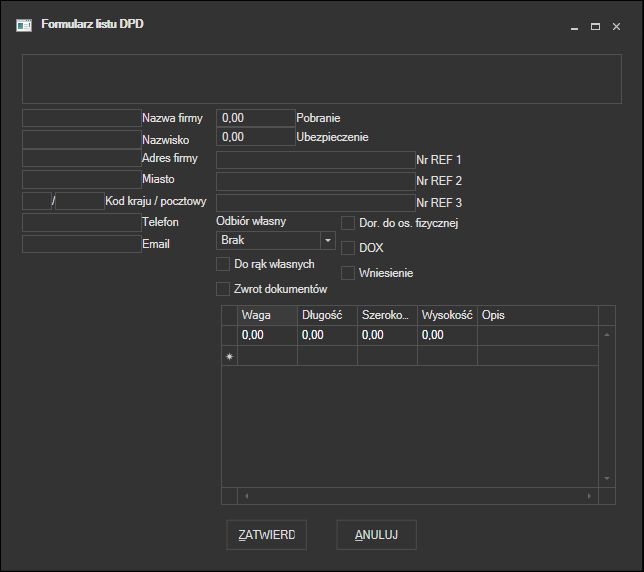
Task: Focus the Nr REF 1 field
Action: (316, 160)
